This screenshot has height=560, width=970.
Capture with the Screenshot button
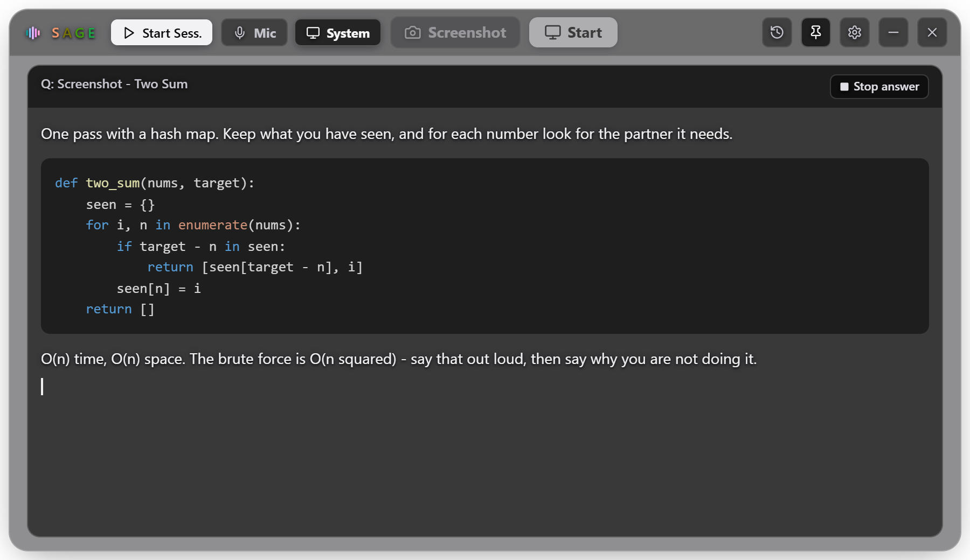coord(455,32)
